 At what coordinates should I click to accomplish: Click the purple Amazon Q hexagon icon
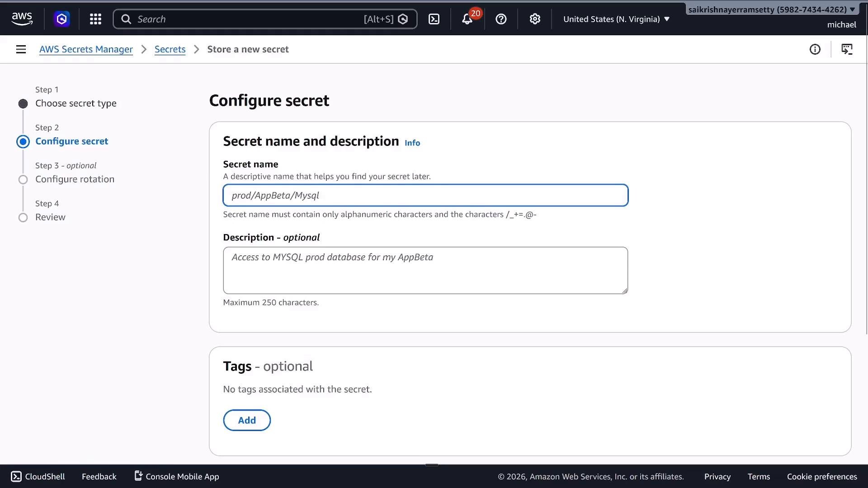[x=61, y=19]
